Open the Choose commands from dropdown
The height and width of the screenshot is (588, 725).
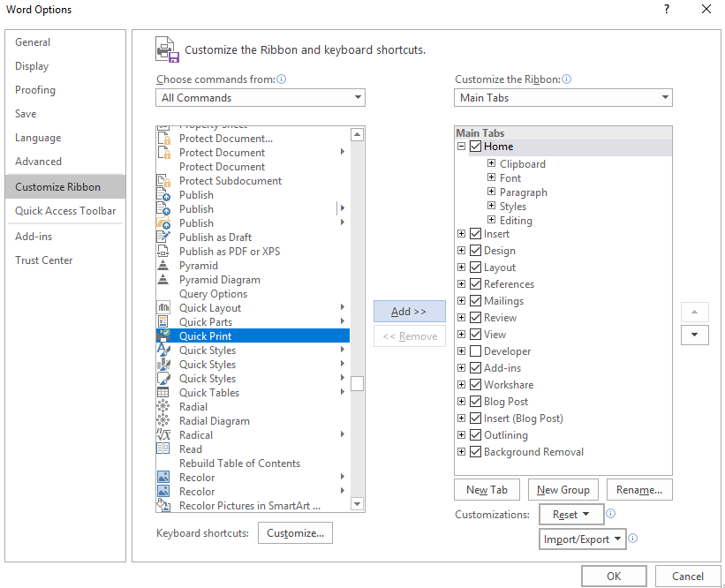[x=261, y=98]
